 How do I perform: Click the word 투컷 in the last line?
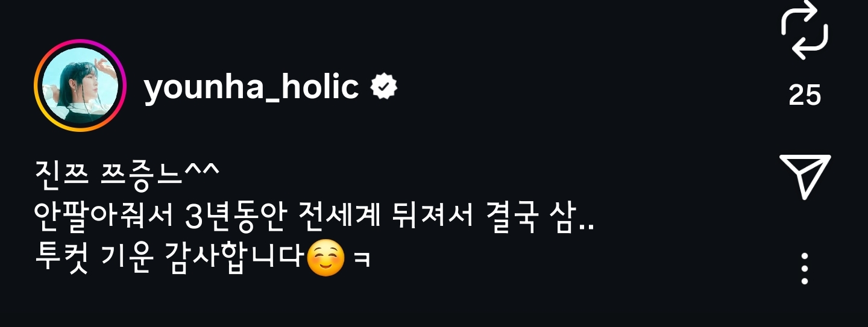point(62,260)
